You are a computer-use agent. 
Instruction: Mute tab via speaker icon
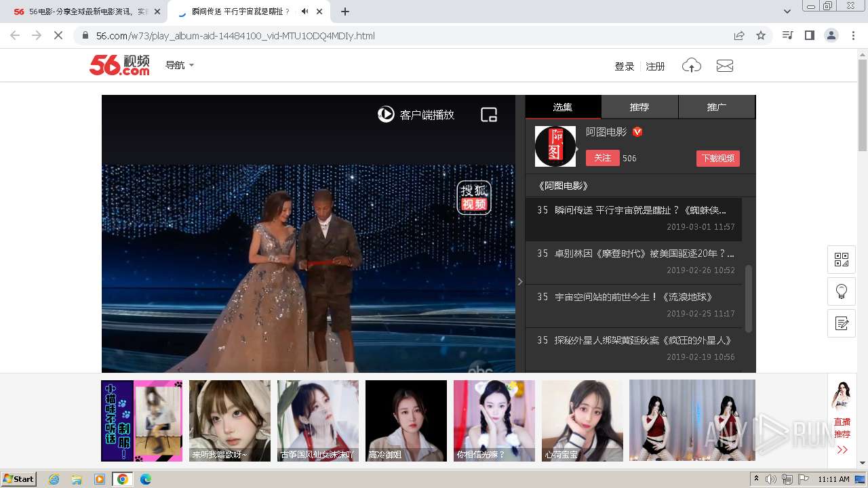coord(305,12)
